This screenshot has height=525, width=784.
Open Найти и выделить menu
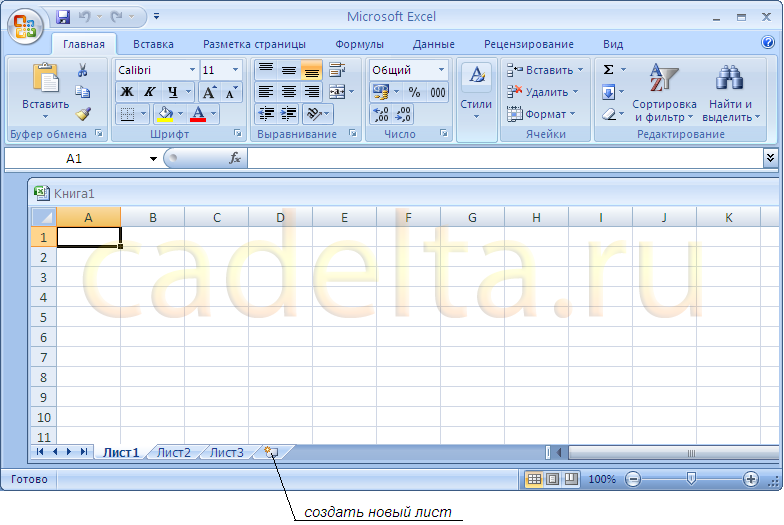click(730, 94)
